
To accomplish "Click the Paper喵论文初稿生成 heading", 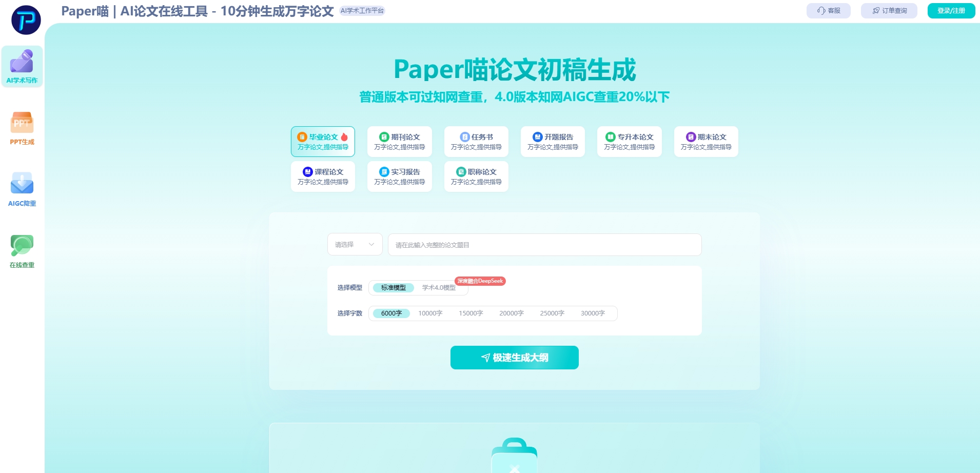I will (515, 70).
